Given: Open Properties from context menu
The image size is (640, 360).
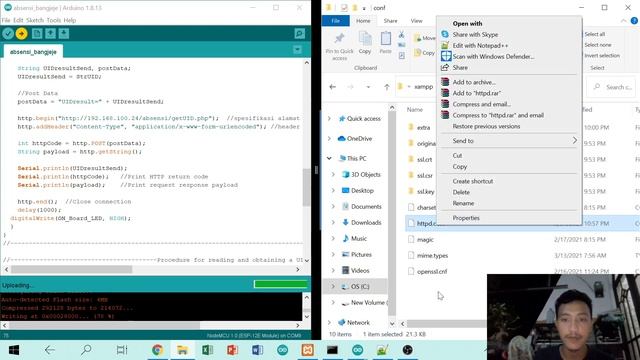Looking at the screenshot, I should [x=466, y=218].
